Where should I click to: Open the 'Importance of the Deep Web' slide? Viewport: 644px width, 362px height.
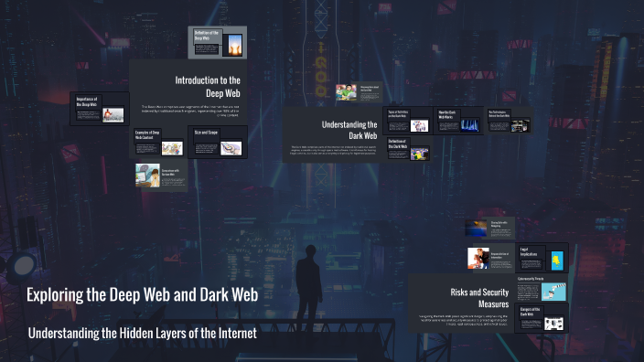coord(100,109)
